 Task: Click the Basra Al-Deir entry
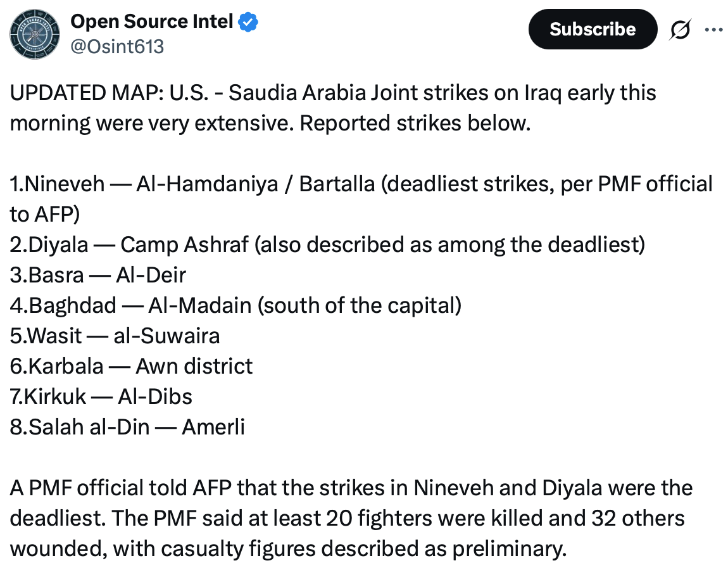click(98, 275)
